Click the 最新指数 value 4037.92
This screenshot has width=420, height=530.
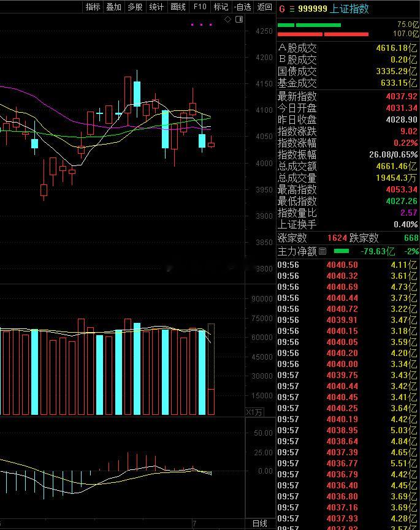coord(402,97)
